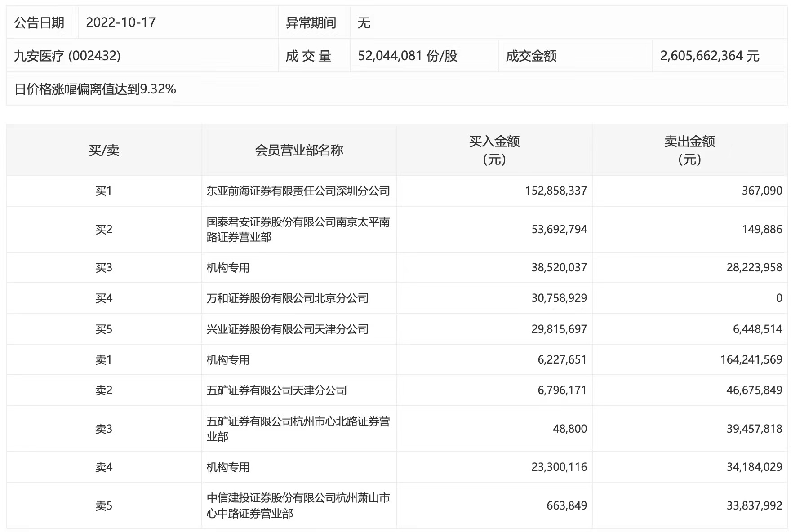The width and height of the screenshot is (791, 532).
Task: Click the 卖出金额 (元) column header
Action: 689,150
